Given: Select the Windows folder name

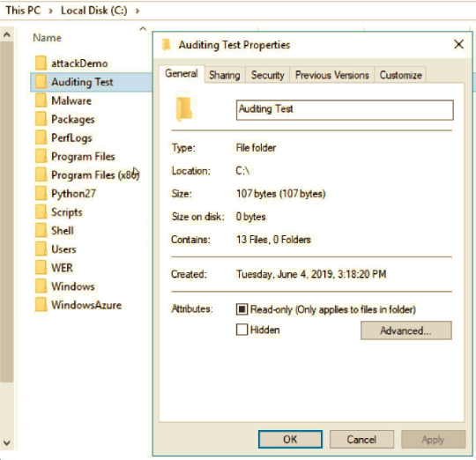Looking at the screenshot, I should pos(73,286).
